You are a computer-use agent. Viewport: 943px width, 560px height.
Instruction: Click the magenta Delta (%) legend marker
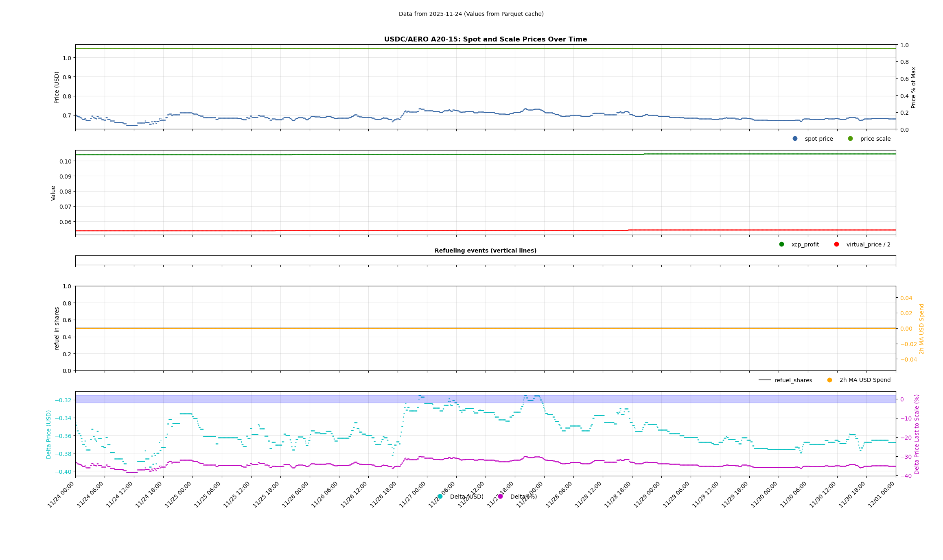[x=500, y=497]
